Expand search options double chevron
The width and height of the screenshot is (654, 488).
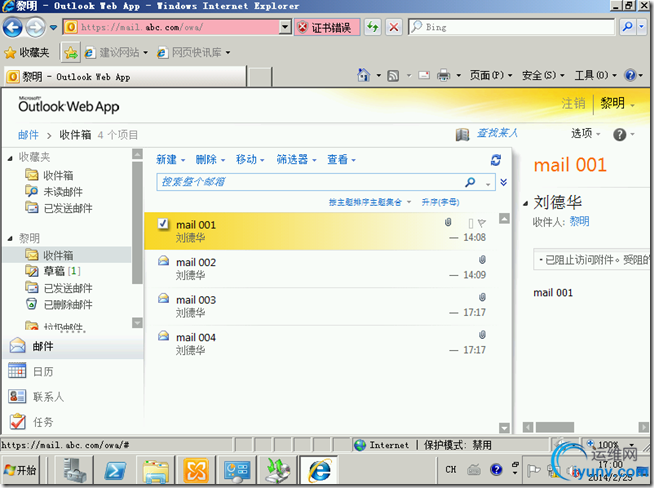503,182
